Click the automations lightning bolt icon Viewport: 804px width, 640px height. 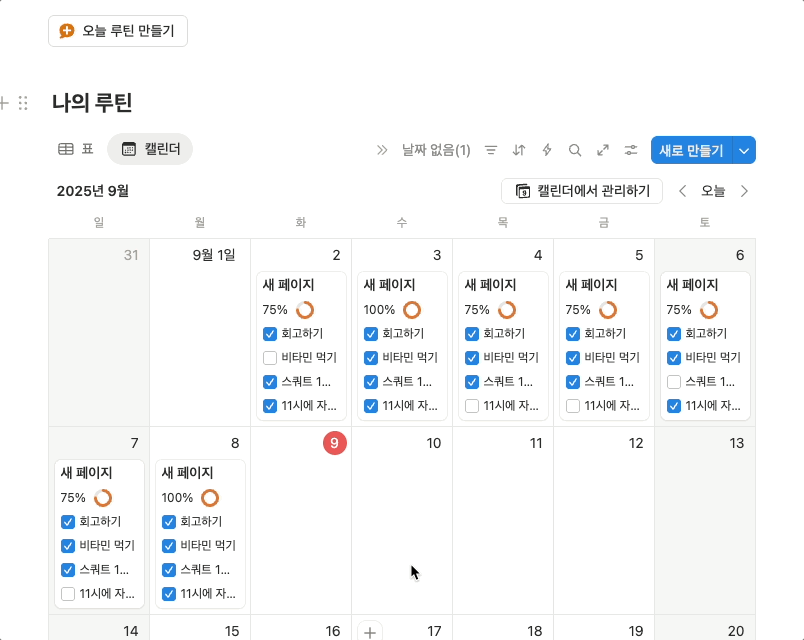click(x=546, y=150)
